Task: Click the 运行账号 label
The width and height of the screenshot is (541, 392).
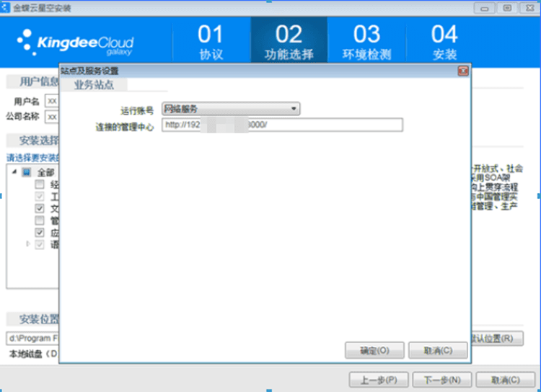Action: (136, 111)
